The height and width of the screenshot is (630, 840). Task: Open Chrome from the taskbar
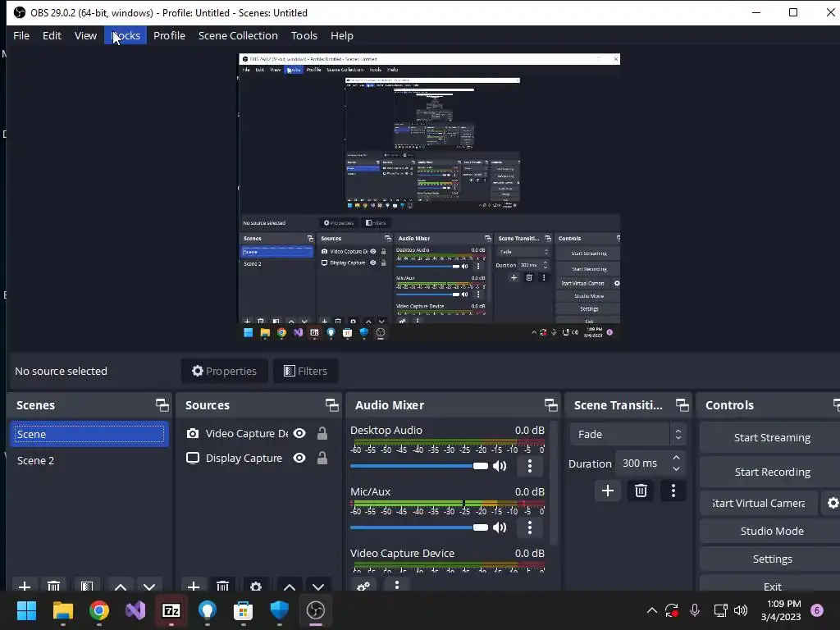tap(99, 610)
